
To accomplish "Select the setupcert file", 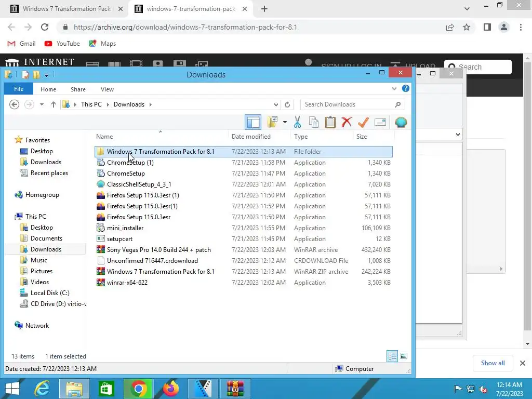I will click(243, 238).
